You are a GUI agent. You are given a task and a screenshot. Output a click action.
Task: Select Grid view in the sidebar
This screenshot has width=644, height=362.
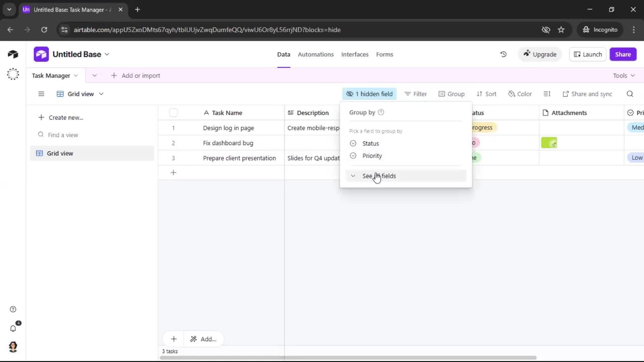92,153
